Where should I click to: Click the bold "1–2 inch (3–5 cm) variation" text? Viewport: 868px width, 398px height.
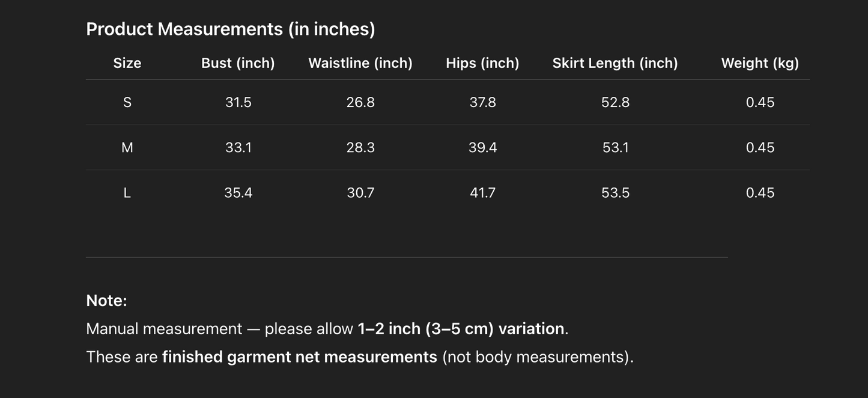click(461, 329)
